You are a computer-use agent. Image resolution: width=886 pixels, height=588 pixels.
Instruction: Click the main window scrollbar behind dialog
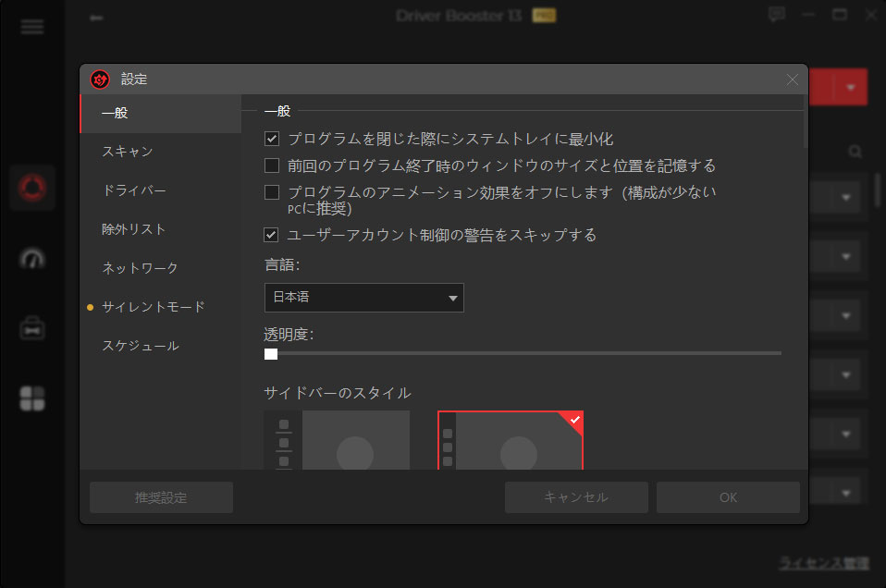[x=878, y=190]
